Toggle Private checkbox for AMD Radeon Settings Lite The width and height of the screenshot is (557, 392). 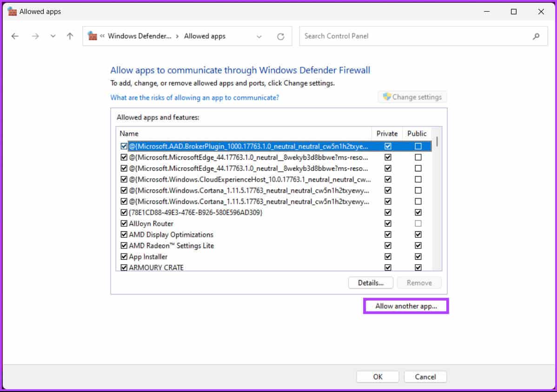[388, 246]
